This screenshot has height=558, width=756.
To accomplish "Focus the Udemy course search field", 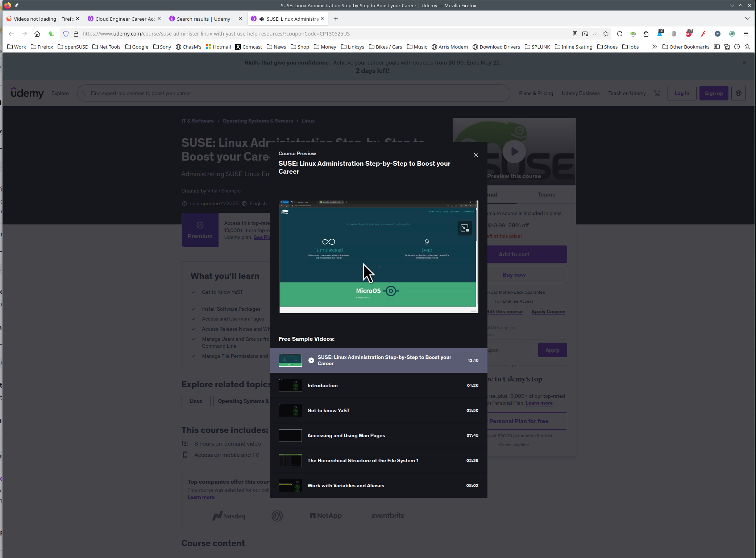I will (x=294, y=93).
